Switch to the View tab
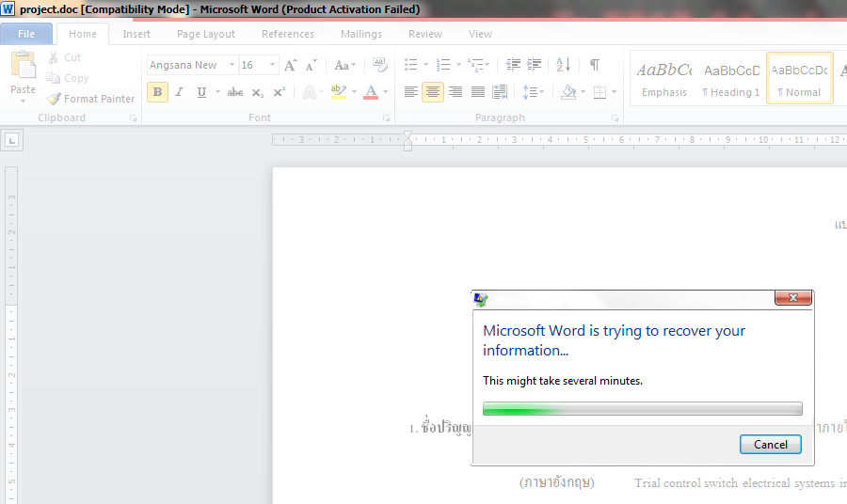 tap(480, 34)
